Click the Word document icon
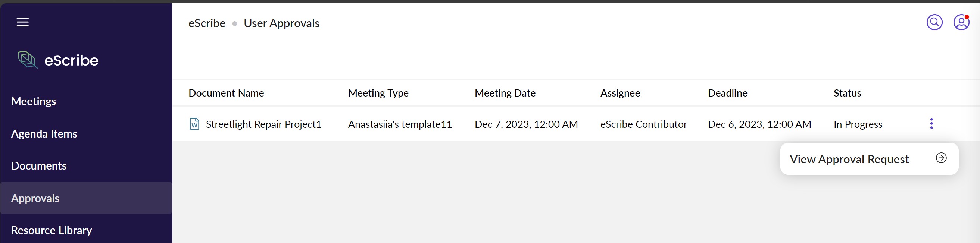 (x=194, y=124)
